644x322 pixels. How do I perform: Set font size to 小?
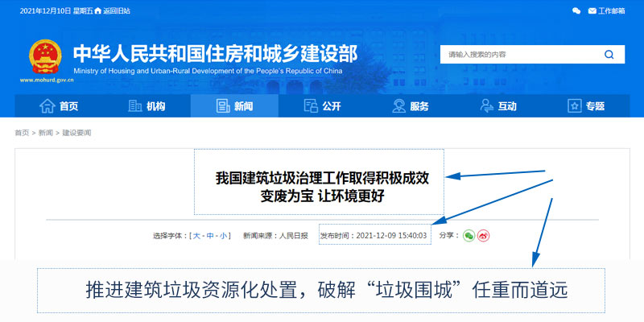[223, 236]
